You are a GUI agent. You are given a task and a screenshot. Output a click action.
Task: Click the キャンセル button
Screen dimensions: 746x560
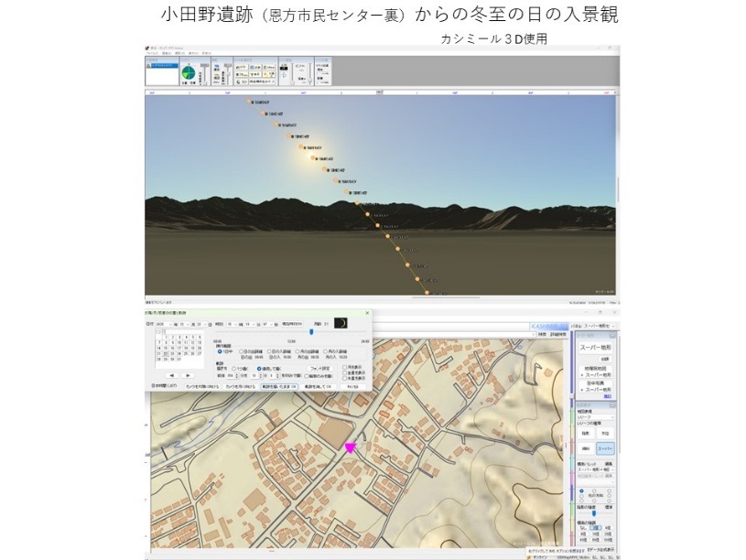[x=352, y=386]
